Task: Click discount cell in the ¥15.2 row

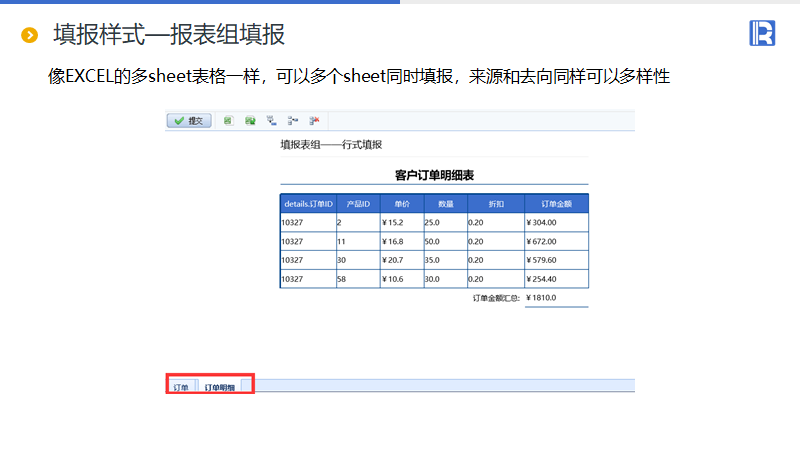Action: 496,222
